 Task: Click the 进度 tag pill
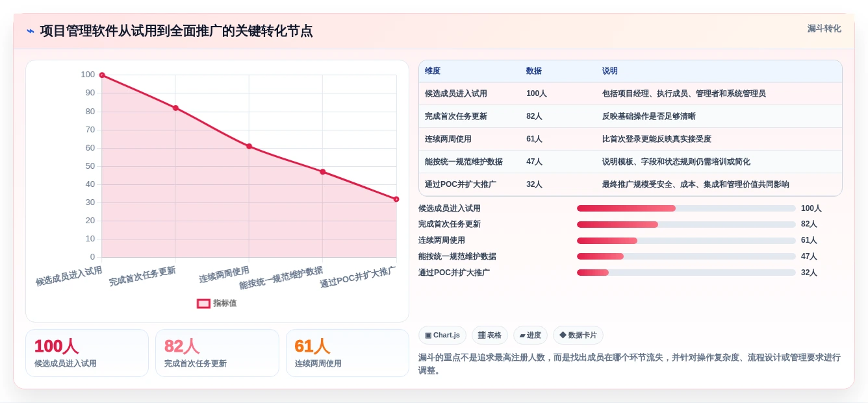[530, 335]
